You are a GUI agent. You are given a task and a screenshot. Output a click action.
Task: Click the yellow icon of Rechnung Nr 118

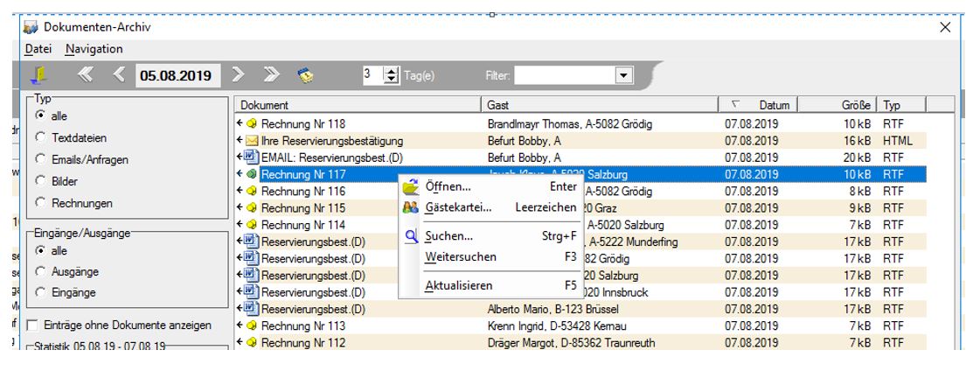click(251, 124)
